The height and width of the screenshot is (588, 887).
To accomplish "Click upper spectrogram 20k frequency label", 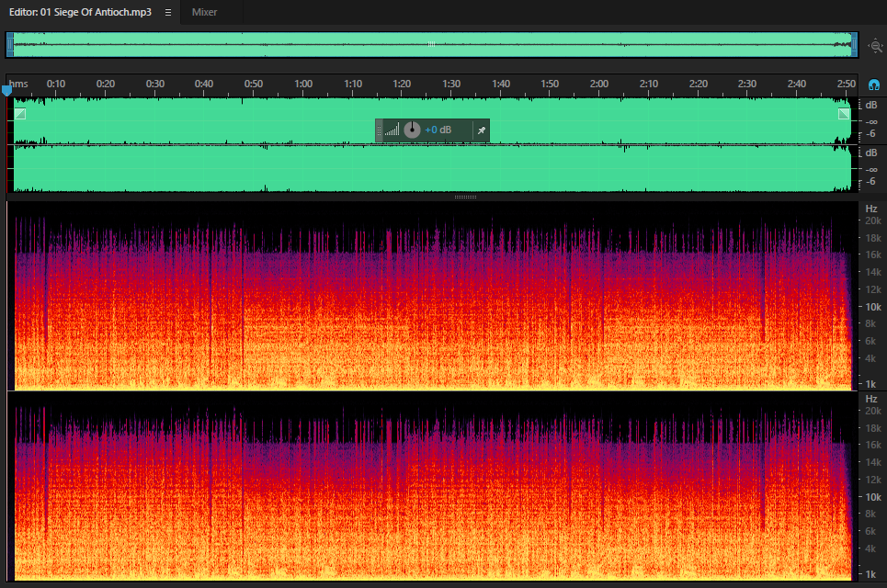I will pyautogui.click(x=873, y=220).
